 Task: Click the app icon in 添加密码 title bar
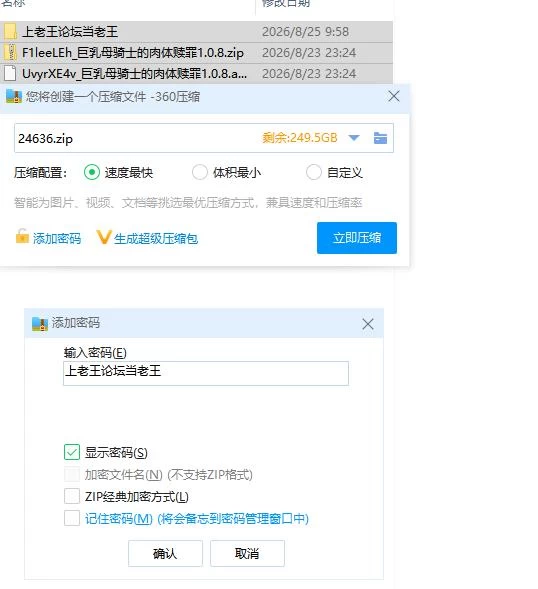(x=40, y=323)
